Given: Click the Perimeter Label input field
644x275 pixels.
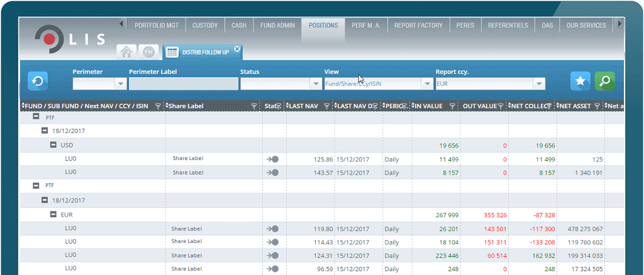Looking at the screenshot, I should pos(184,84).
